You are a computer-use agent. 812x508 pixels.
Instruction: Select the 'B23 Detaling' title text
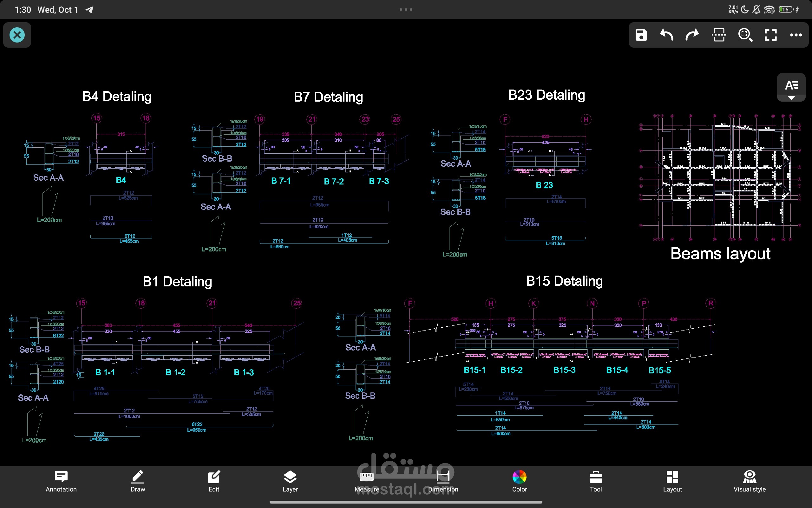pyautogui.click(x=547, y=95)
